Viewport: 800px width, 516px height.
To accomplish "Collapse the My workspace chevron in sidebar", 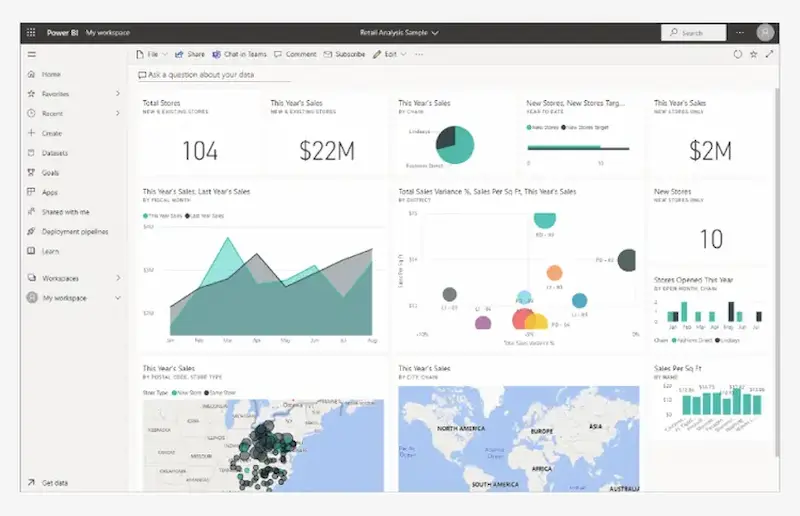I will click(x=118, y=298).
